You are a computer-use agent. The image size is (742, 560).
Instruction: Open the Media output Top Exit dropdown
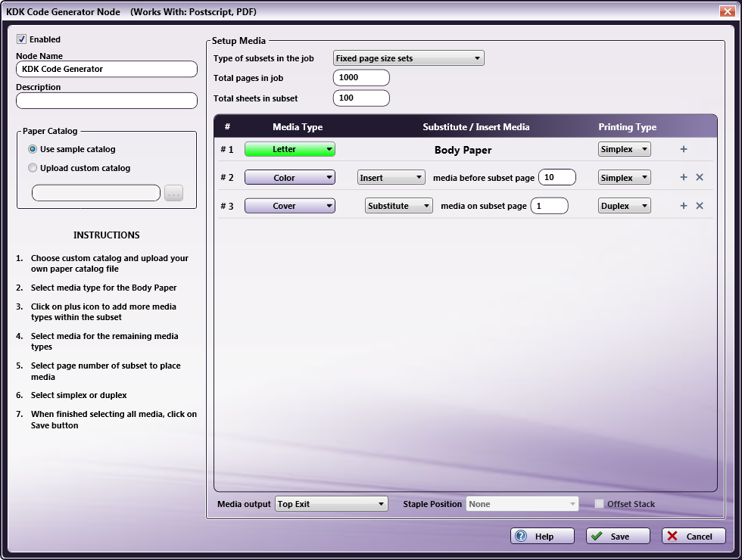pos(332,504)
